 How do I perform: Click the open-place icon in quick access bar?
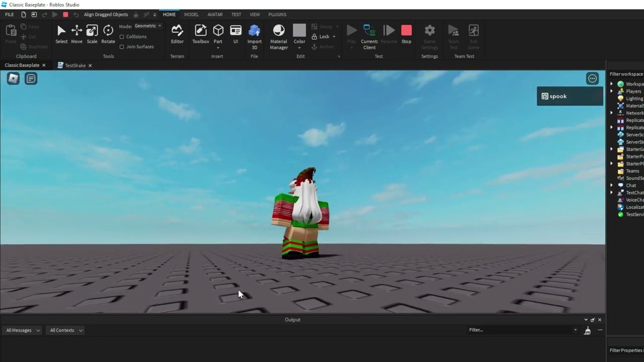coord(34,15)
